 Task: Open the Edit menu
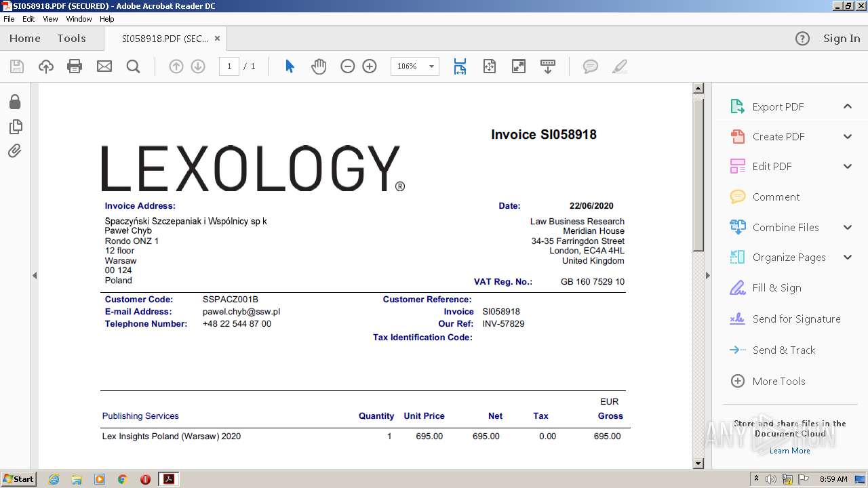(x=28, y=19)
